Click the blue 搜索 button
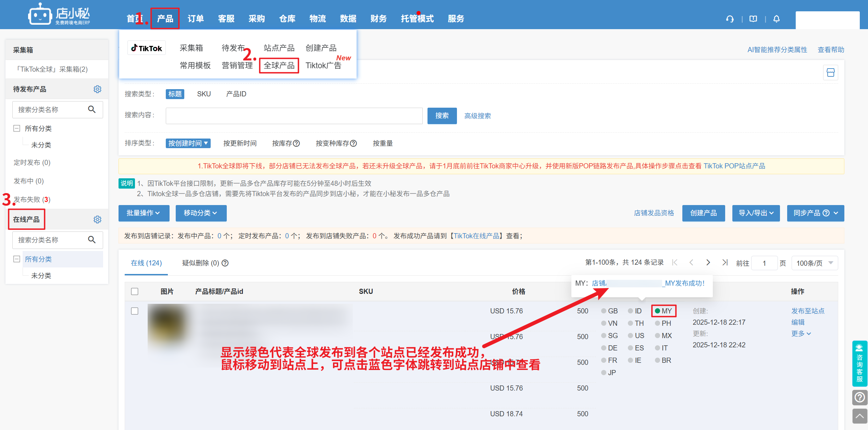Viewport: 868px width, 430px height. click(442, 116)
